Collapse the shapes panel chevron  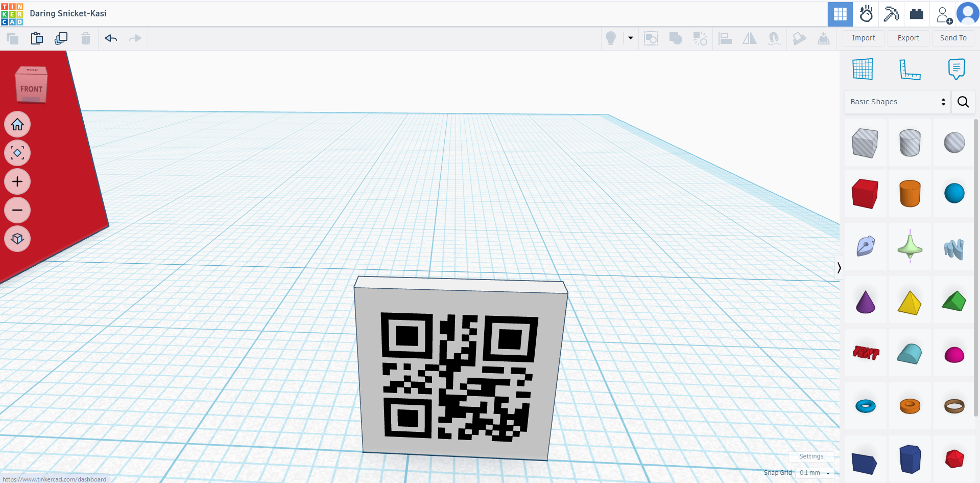coord(839,267)
